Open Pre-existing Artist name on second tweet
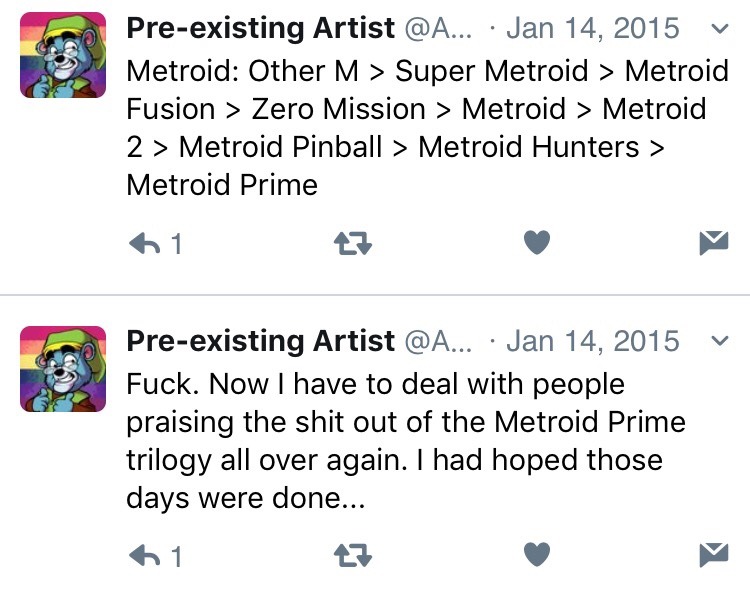This screenshot has height=599, width=750. [260, 341]
